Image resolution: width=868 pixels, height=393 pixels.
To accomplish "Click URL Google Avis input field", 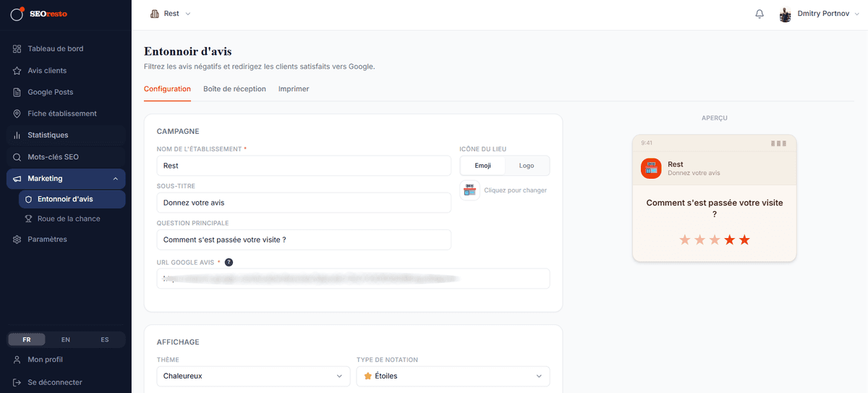I will pyautogui.click(x=353, y=278).
